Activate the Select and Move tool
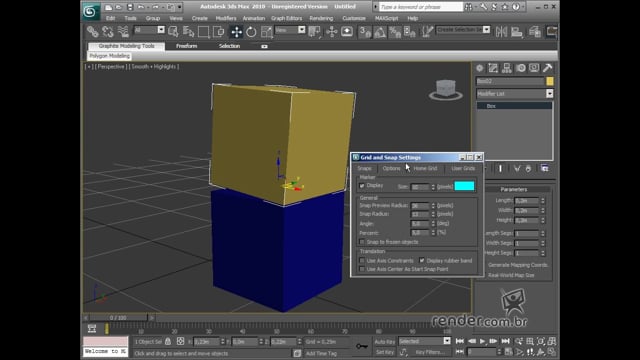640x360 pixels. click(236, 31)
